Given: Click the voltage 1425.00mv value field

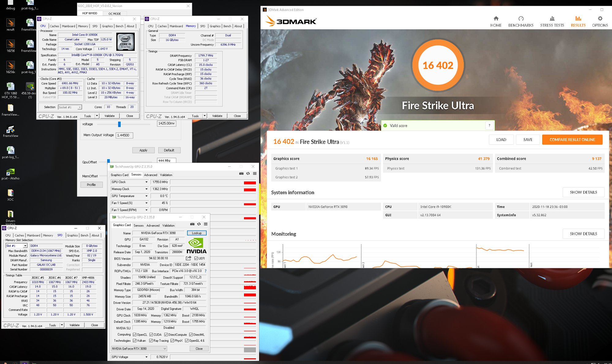Looking at the screenshot, I should click(x=167, y=124).
